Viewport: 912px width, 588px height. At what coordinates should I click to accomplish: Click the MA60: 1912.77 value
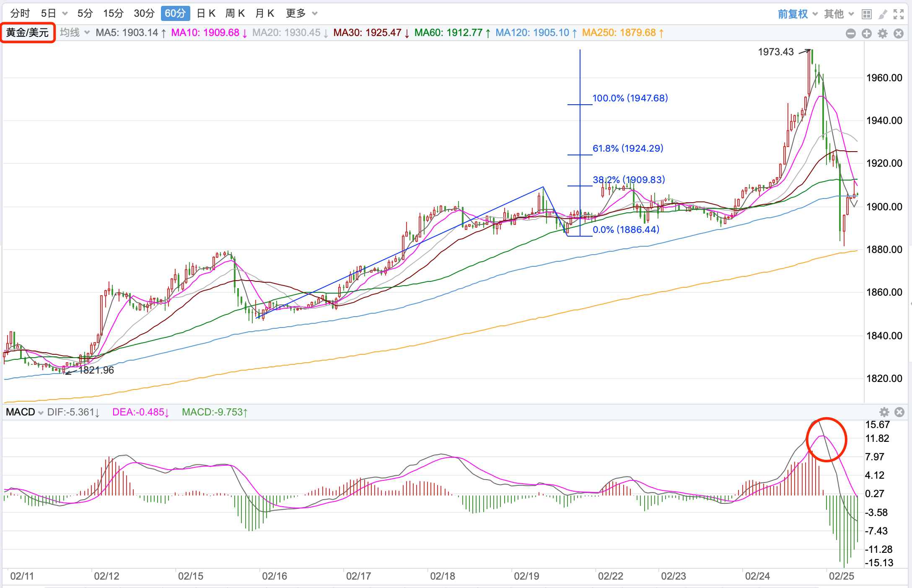pos(453,33)
